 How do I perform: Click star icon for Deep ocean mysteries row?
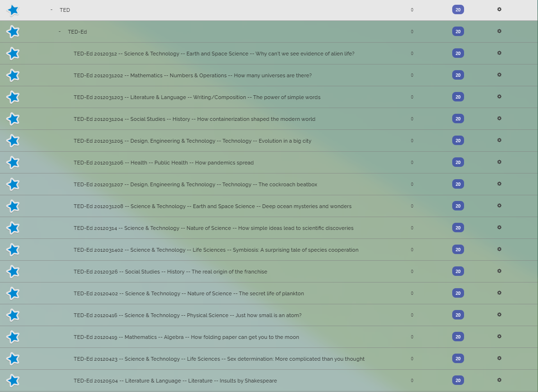click(x=13, y=206)
